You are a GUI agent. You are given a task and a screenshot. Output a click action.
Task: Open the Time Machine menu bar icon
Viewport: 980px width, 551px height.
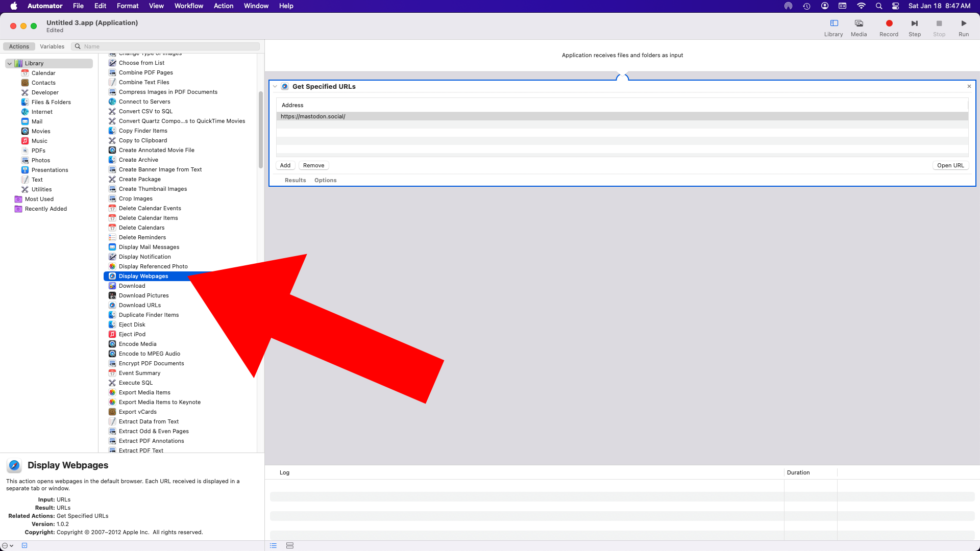tap(806, 6)
